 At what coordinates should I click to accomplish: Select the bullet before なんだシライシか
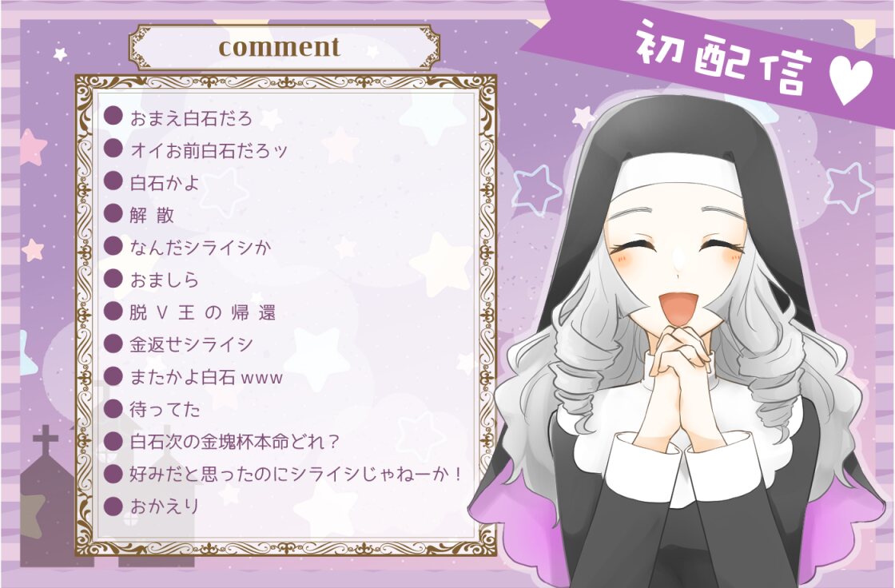coord(113,247)
